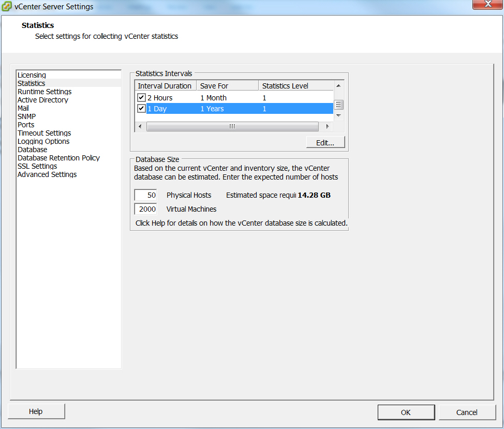The width and height of the screenshot is (504, 429).
Task: Click the Edit... button for statistics intervals
Action: pos(325,143)
